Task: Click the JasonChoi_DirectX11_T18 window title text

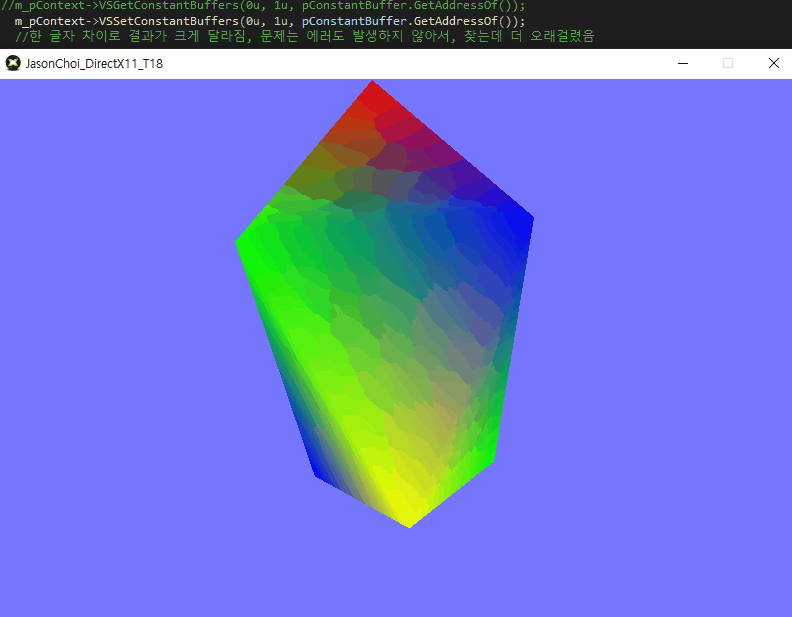Action: 94,64
